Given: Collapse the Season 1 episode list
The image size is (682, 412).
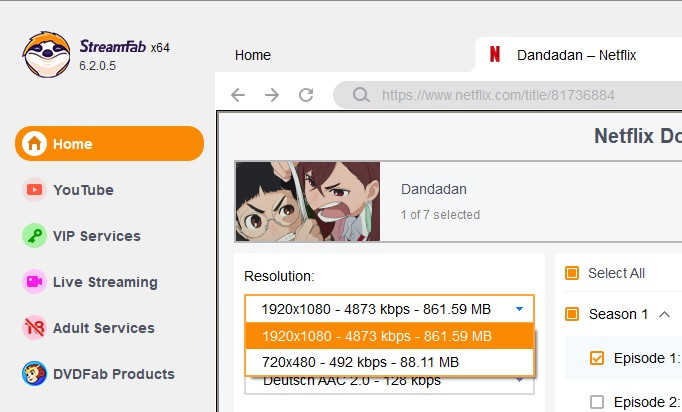Looking at the screenshot, I should [664, 314].
